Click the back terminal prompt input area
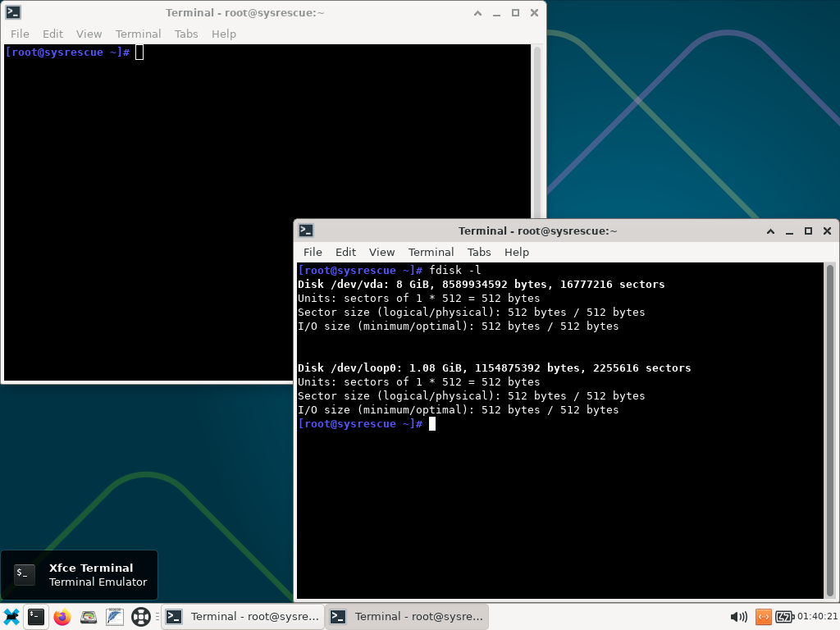Image resolution: width=840 pixels, height=630 pixels. [x=139, y=52]
